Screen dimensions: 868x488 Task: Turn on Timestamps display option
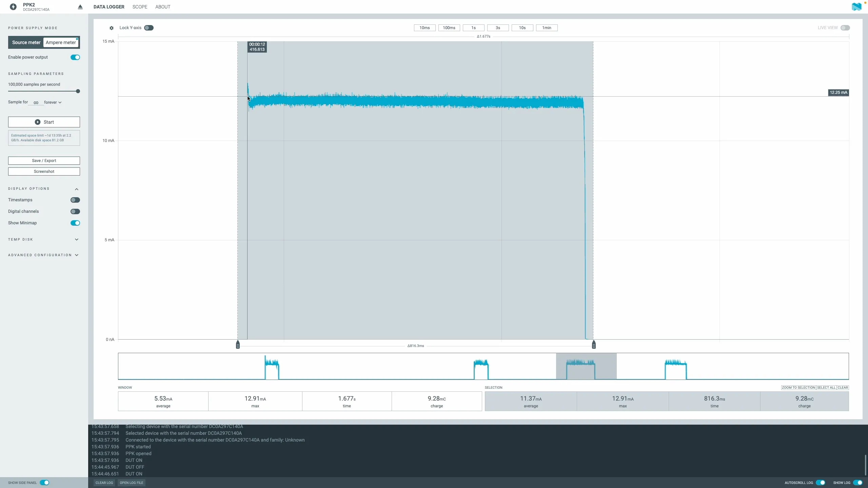pyautogui.click(x=75, y=200)
